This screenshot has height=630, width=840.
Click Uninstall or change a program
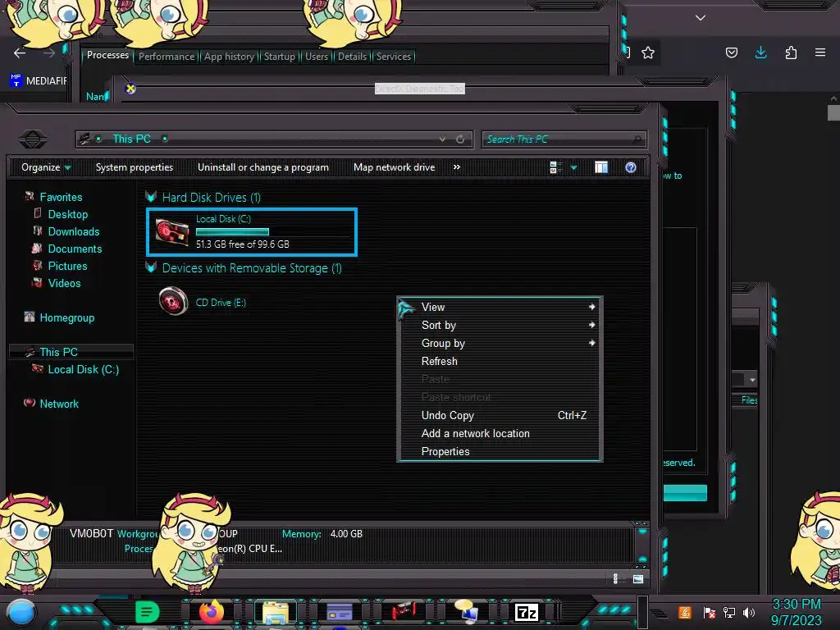click(263, 167)
